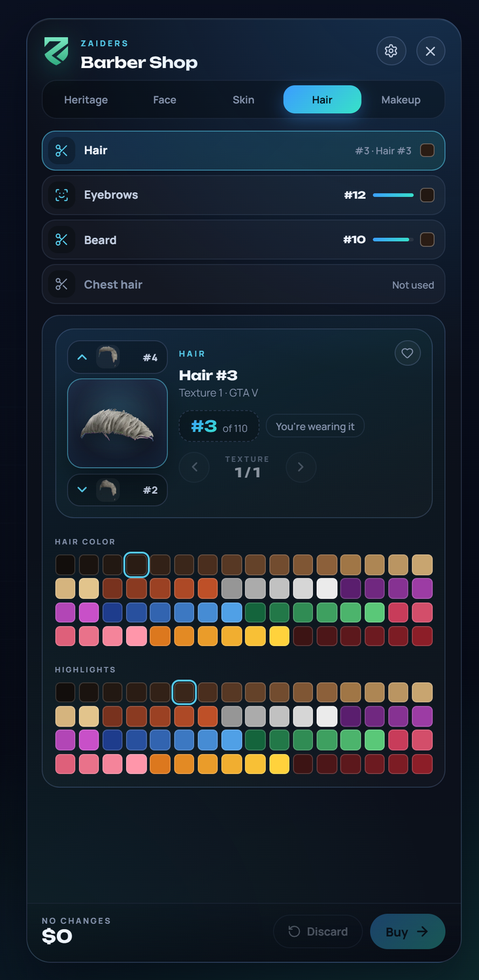
Task: Click the scissors icon on Hair row
Action: (x=61, y=150)
